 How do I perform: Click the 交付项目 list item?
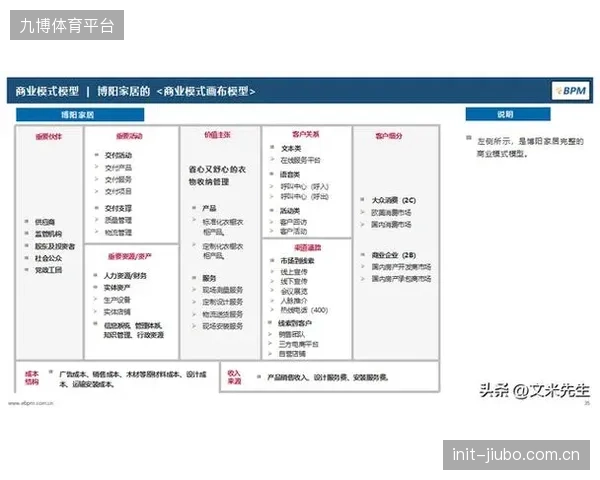click(118, 191)
